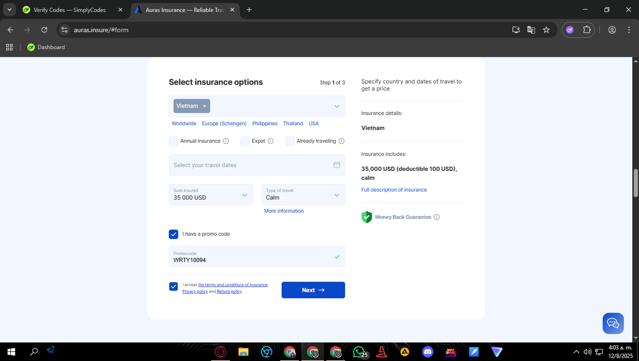
Task: Uncheck I have a promo code
Action: pyautogui.click(x=174, y=234)
